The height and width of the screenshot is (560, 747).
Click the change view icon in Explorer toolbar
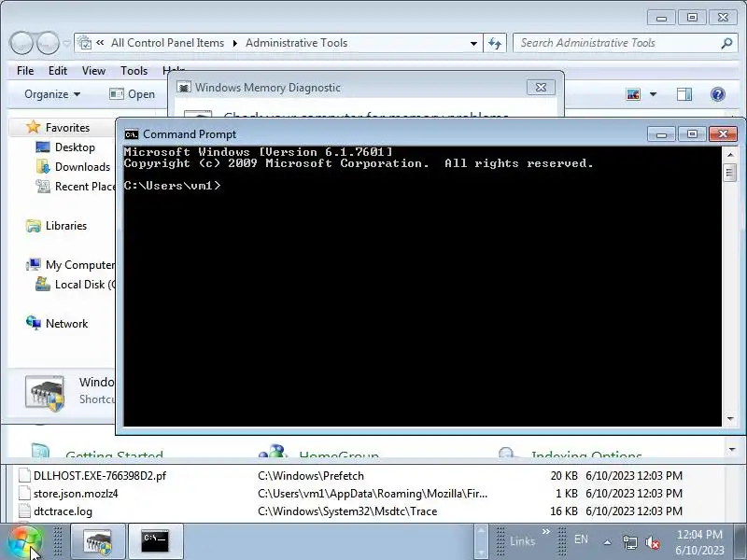tap(633, 94)
